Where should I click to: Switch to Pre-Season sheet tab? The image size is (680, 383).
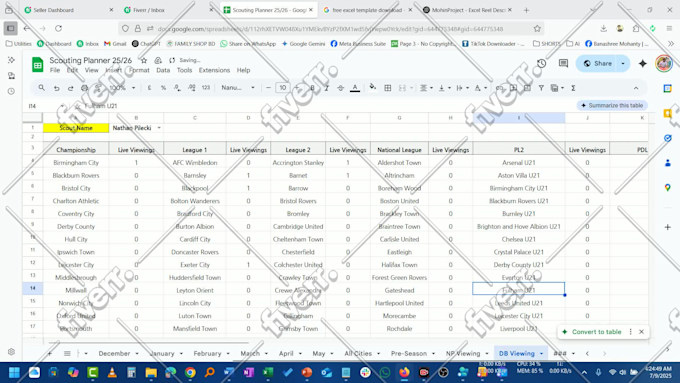pyautogui.click(x=409, y=354)
